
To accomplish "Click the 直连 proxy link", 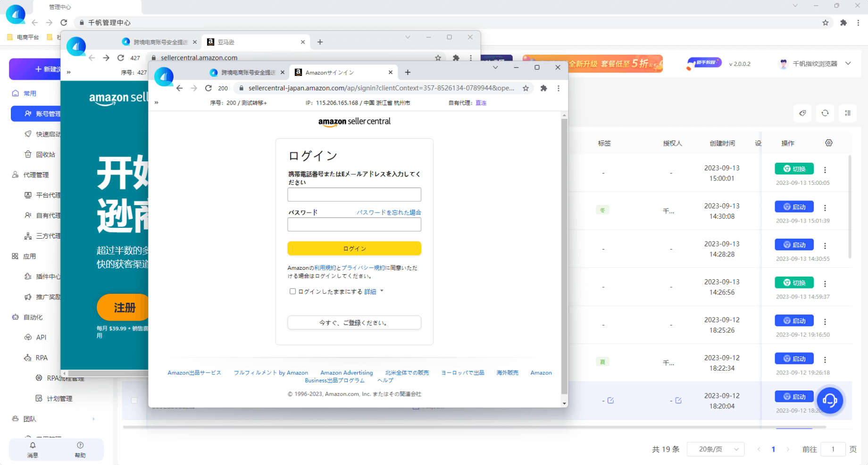I will 481,103.
